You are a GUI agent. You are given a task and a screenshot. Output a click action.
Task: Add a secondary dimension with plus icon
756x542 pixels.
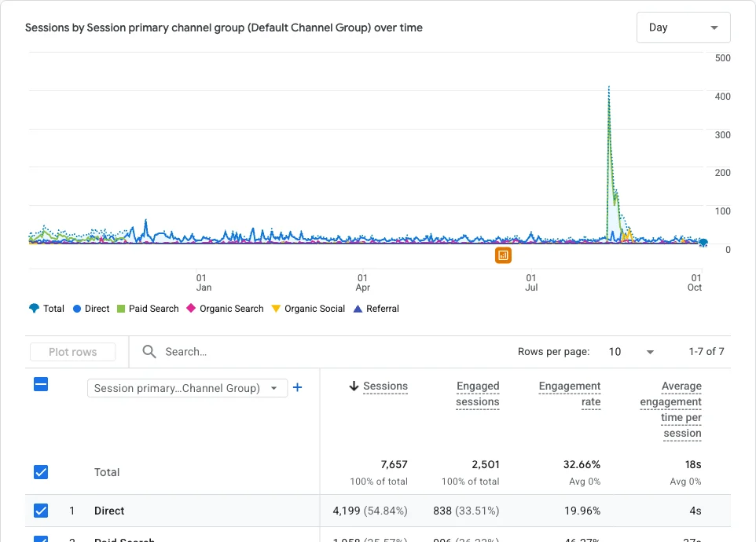pyautogui.click(x=298, y=387)
